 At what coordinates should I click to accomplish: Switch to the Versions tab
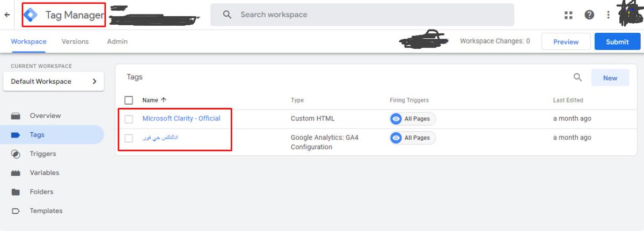pos(75,41)
